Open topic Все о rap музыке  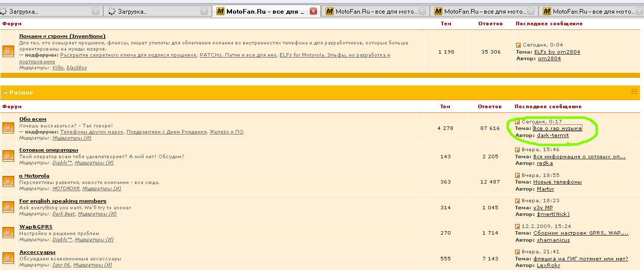coord(557,128)
